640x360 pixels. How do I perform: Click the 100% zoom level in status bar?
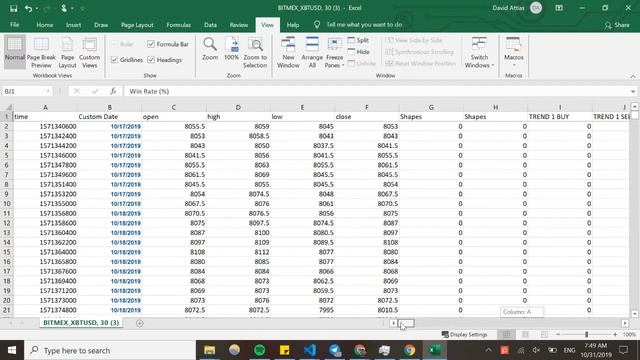tap(629, 334)
